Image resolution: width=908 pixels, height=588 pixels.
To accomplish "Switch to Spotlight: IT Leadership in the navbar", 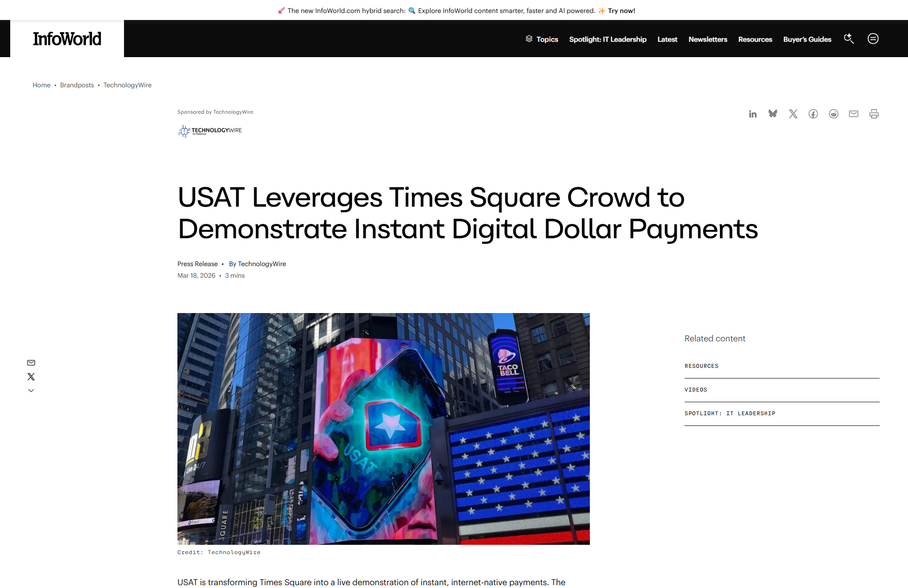I will pyautogui.click(x=608, y=39).
